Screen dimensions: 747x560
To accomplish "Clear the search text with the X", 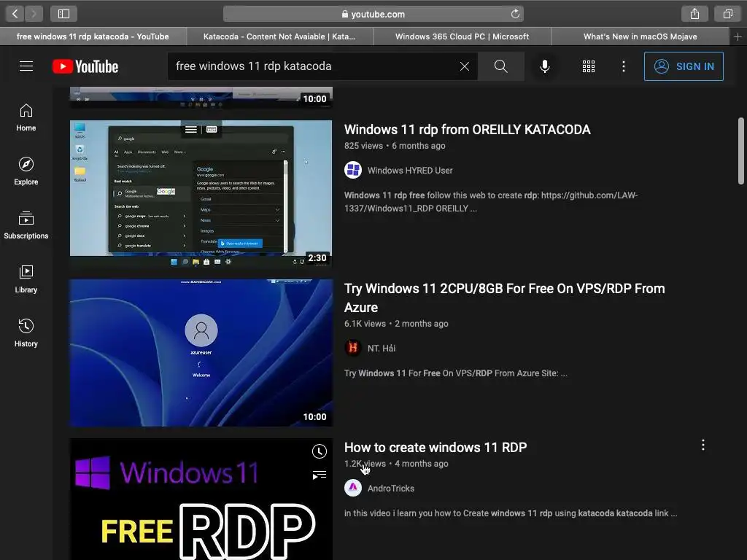I will (x=465, y=66).
